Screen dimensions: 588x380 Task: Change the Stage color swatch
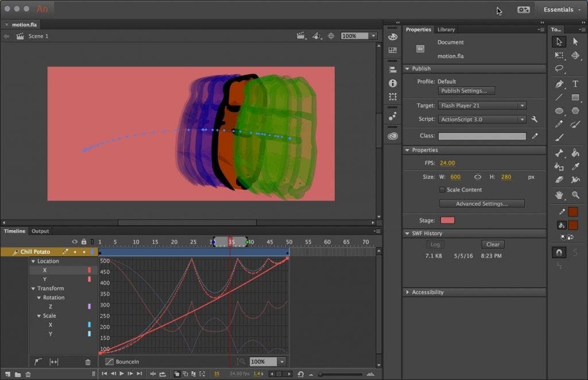click(x=447, y=220)
